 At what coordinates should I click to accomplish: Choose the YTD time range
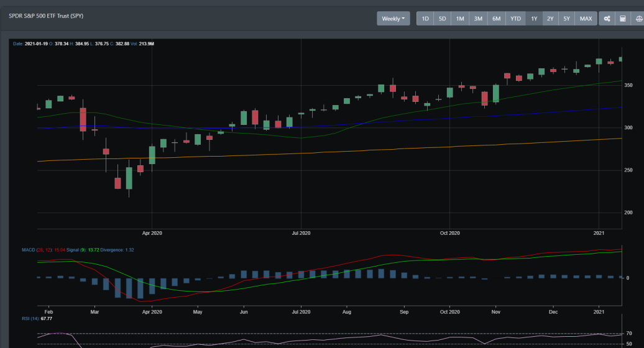pyautogui.click(x=515, y=19)
